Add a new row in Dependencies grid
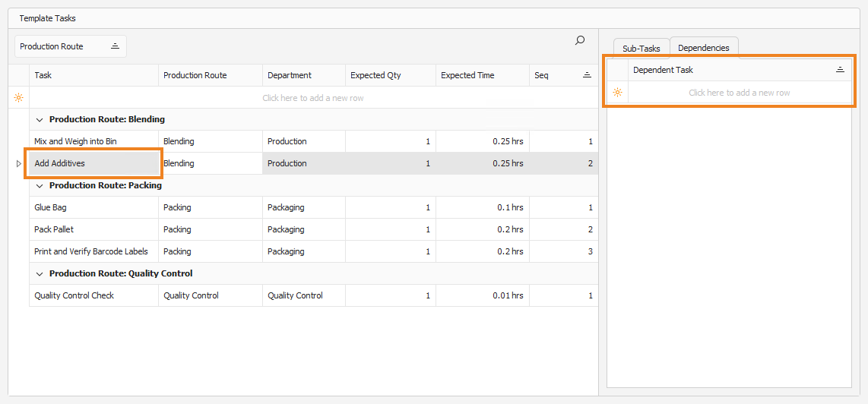 pos(740,93)
